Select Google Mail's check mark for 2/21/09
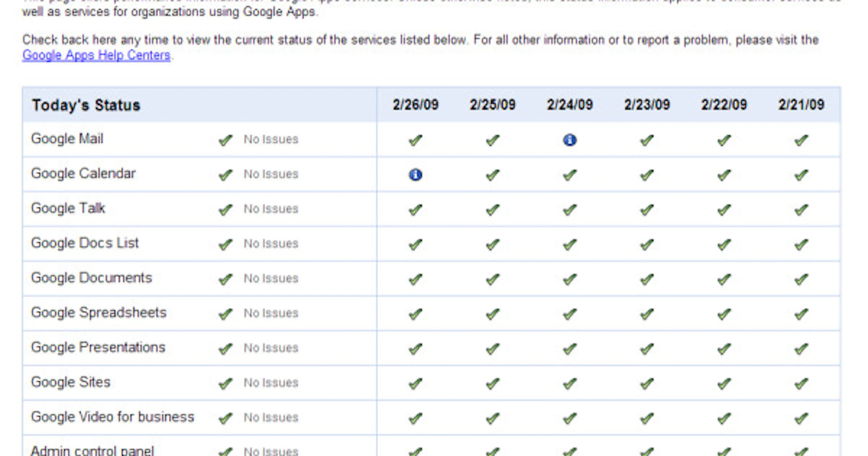 click(x=801, y=140)
